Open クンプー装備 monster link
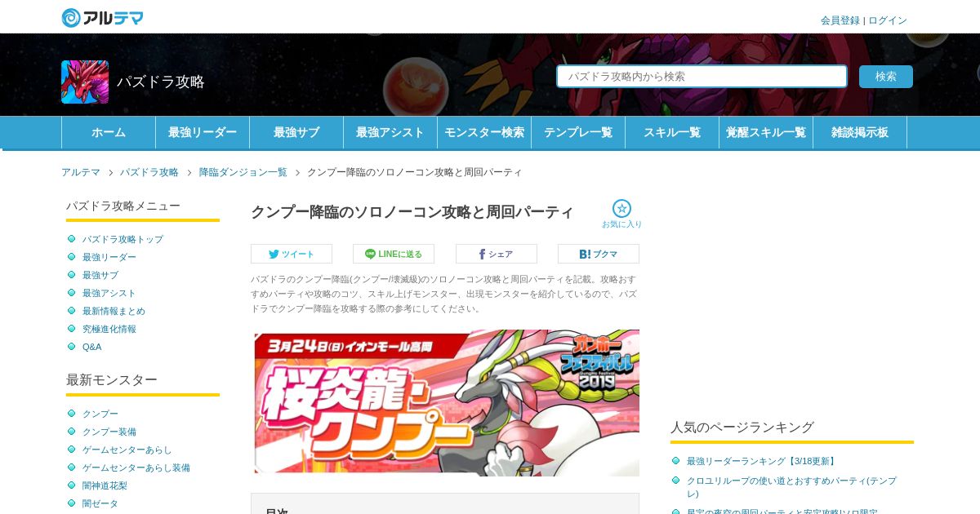Image resolution: width=980 pixels, height=514 pixels. [x=109, y=432]
